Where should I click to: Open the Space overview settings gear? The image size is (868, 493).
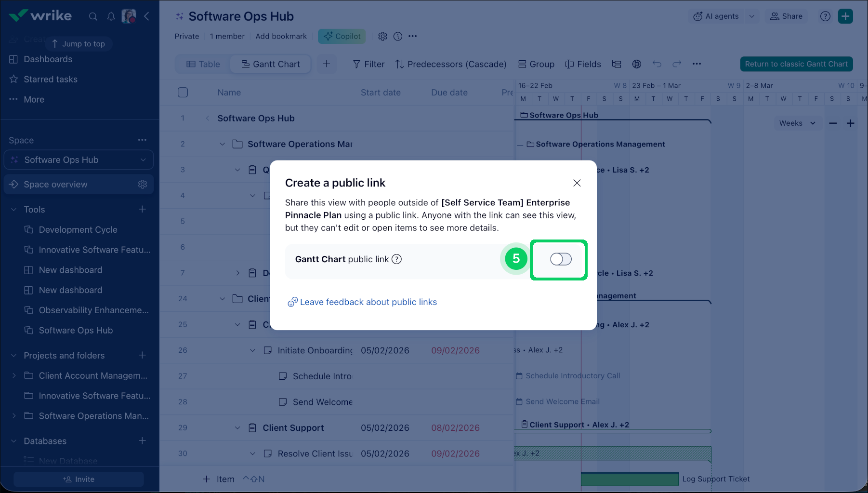(143, 185)
